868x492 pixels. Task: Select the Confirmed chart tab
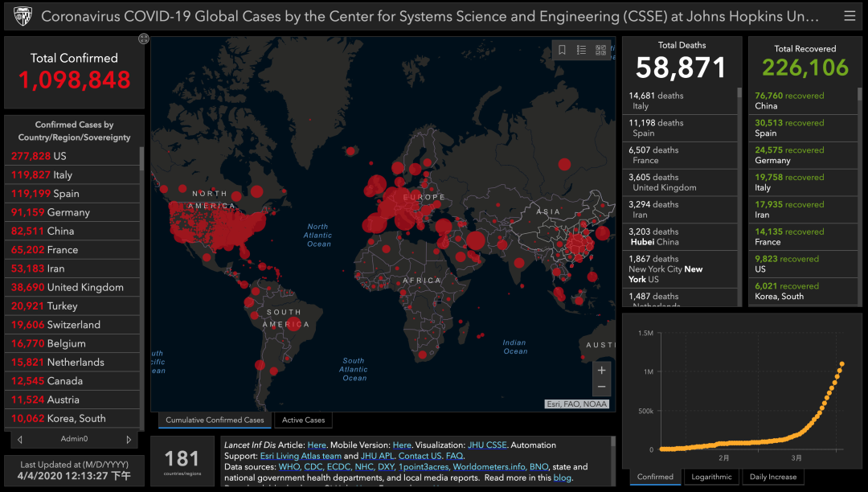pos(656,477)
